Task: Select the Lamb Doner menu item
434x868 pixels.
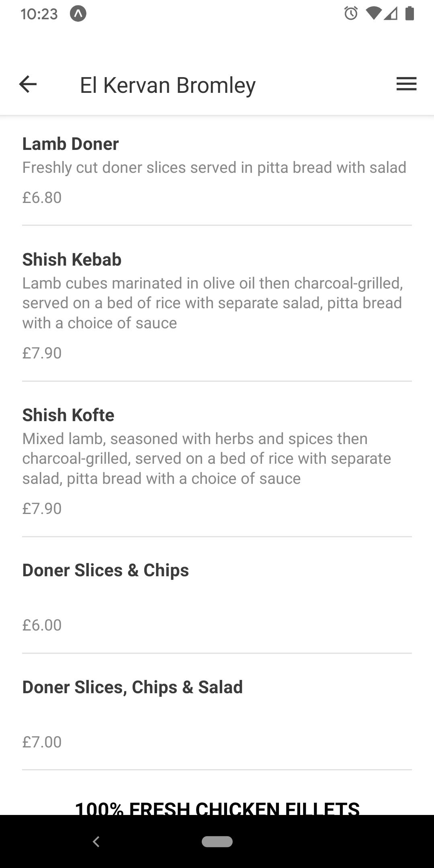Action: [217, 171]
